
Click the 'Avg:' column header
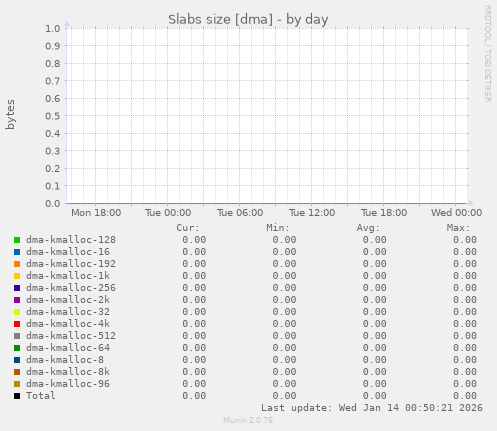368,228
